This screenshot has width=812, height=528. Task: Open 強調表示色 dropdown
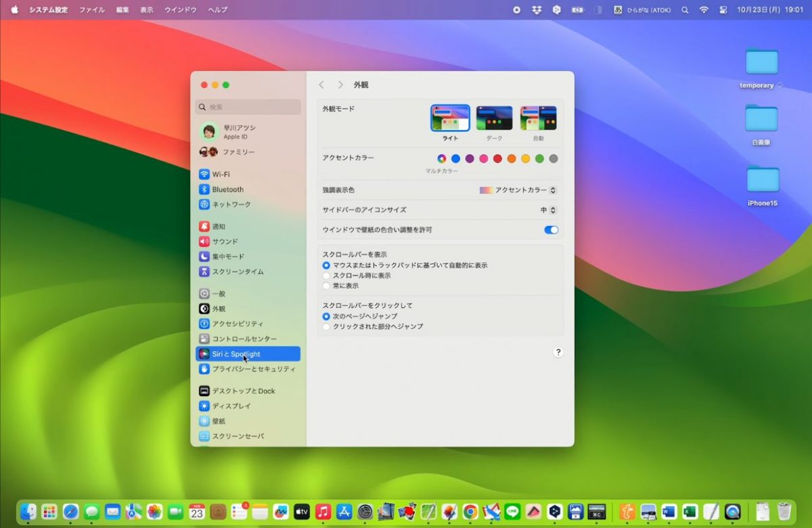(518, 190)
